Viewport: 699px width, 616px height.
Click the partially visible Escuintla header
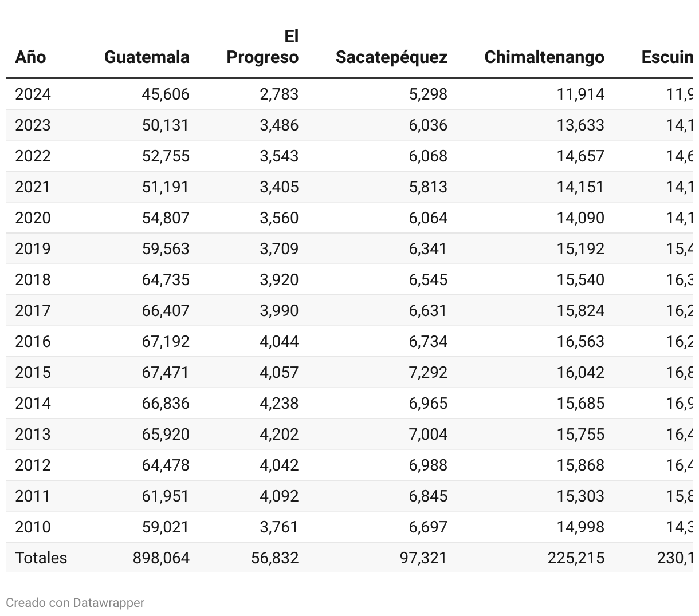tap(667, 57)
